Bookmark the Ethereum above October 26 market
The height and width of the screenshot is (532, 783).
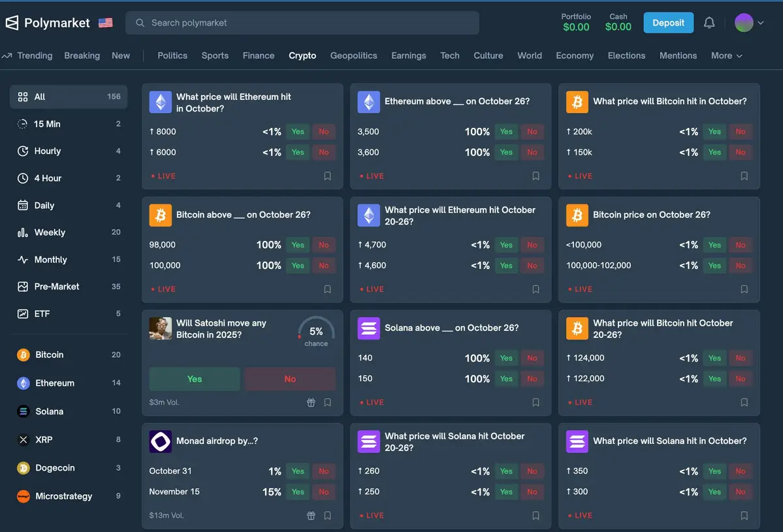[x=535, y=176]
